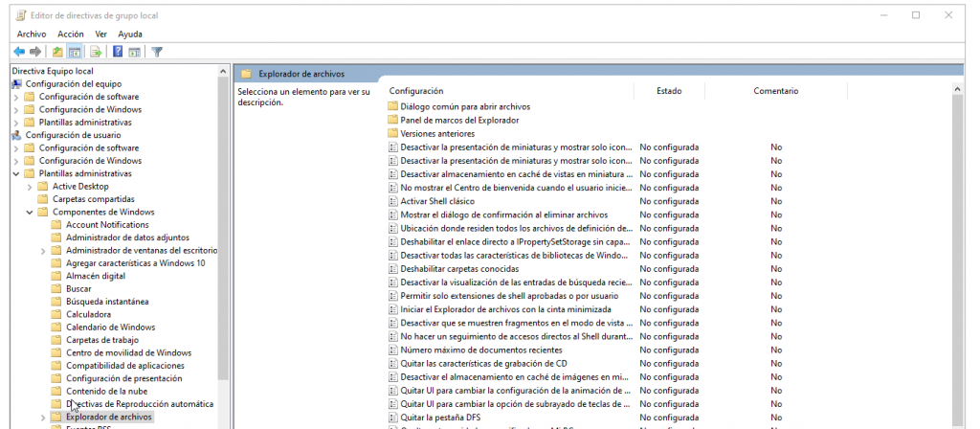This screenshot has height=429, width=980.
Task: Open the Archivo menu
Action: click(32, 34)
